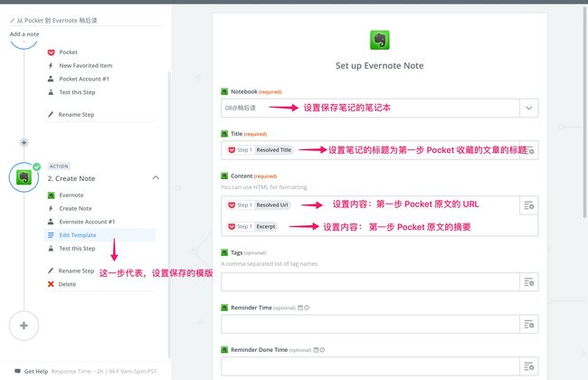
Task: Click the Pocket icon in sidebar list
Action: point(51,52)
